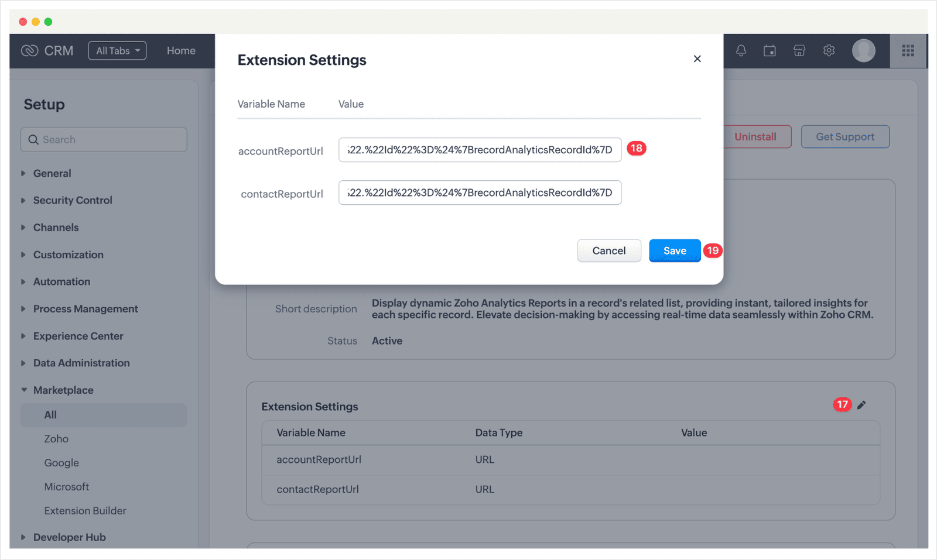The image size is (937, 560).
Task: Click the Value header in the table
Action: tap(694, 433)
